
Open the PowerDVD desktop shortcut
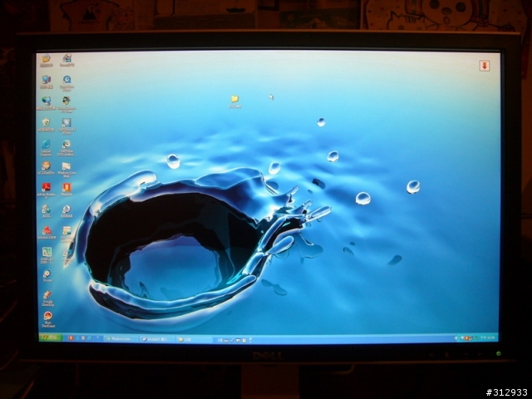[x=66, y=61]
